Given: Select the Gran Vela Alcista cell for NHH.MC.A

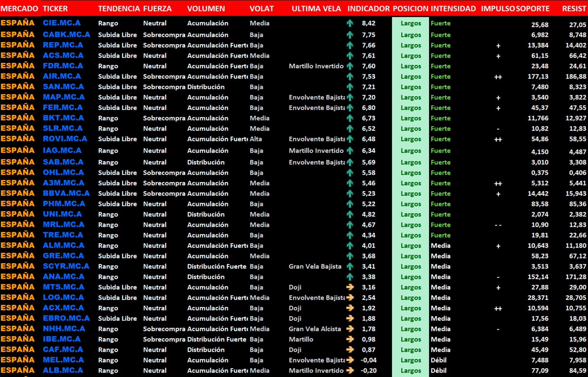Looking at the screenshot, I should point(315,329).
